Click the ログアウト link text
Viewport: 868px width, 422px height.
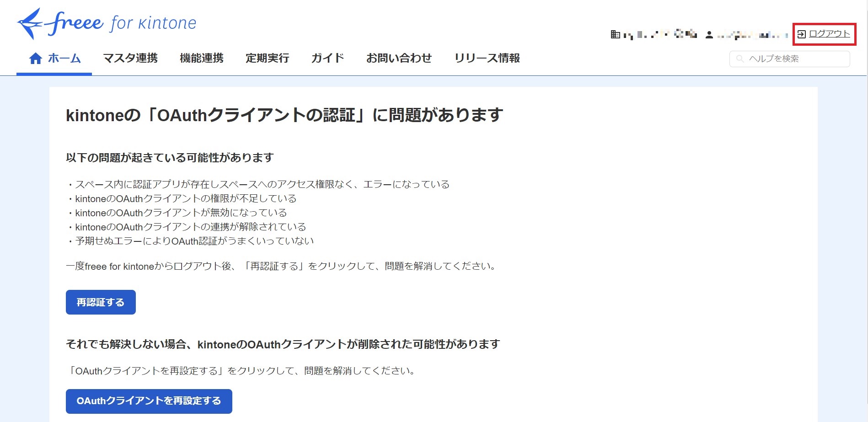pos(830,34)
